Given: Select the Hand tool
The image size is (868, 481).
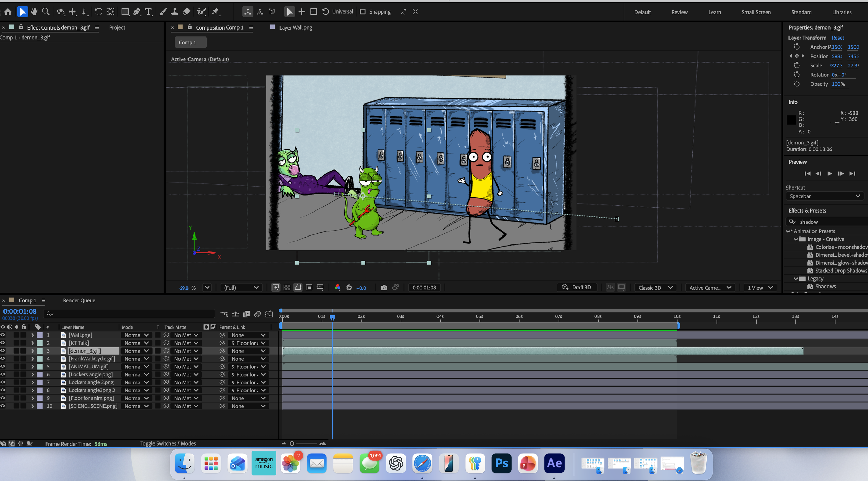Looking at the screenshot, I should pos(34,12).
